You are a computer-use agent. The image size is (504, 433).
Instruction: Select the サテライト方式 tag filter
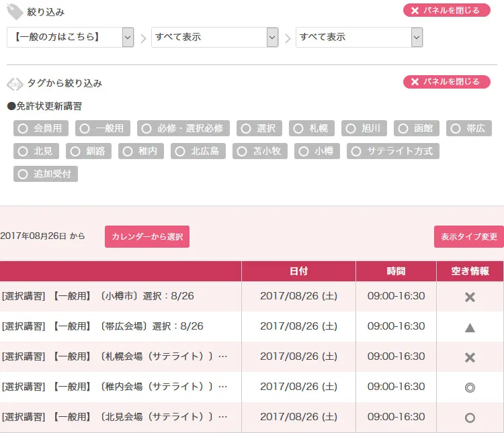click(x=393, y=151)
